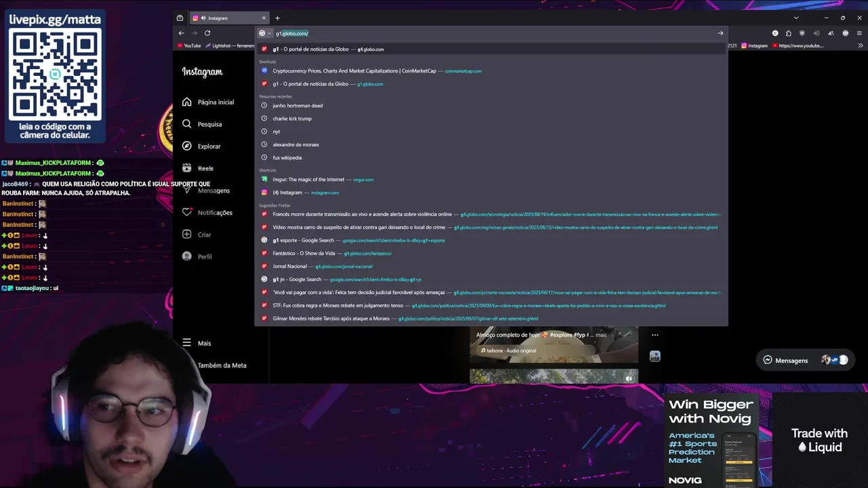
Task: Expand the Mais menu in Instagram sidebar
Action: tap(197, 343)
